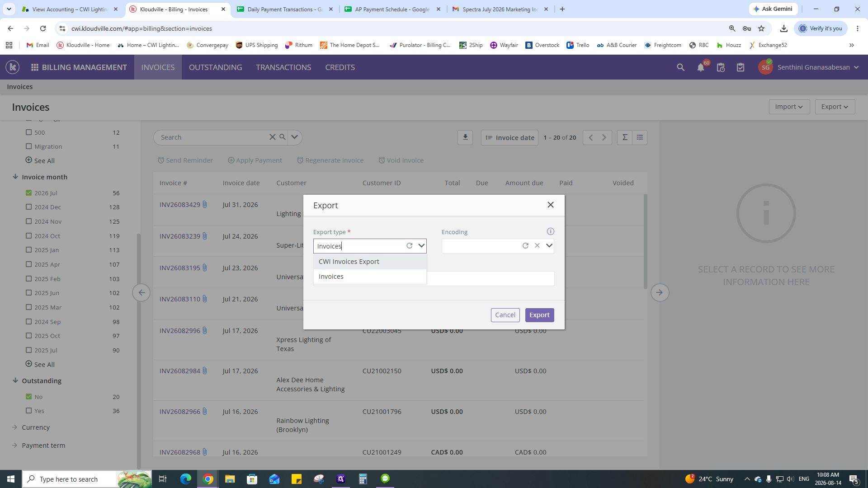Open Senthini Gnanasabesan user menu
This screenshot has height=488, width=868.
pos(809,67)
